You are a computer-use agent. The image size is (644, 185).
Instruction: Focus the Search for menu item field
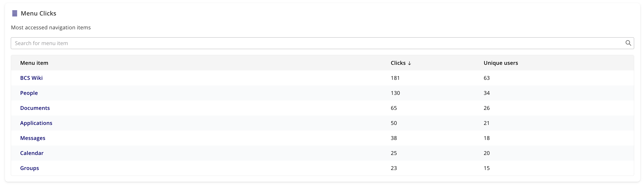[322, 43]
